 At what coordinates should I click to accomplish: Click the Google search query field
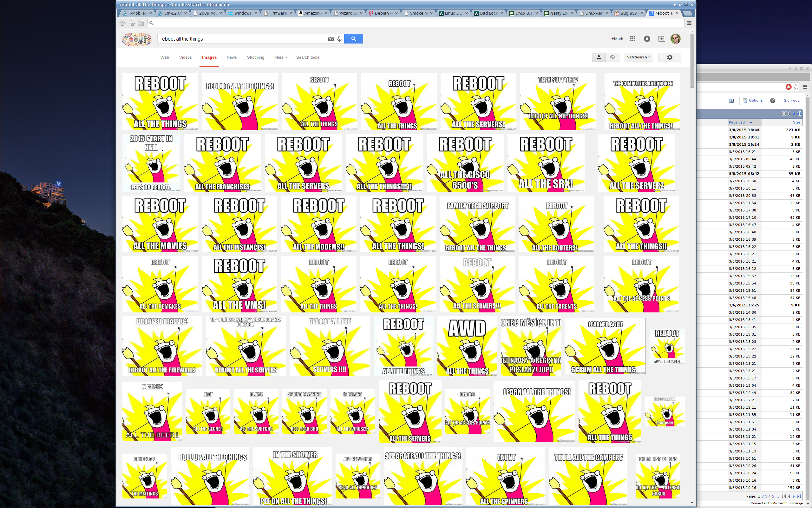[242, 39]
